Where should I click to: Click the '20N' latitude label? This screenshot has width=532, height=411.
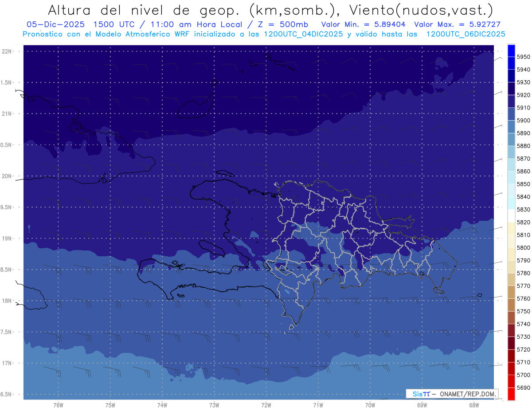point(7,176)
